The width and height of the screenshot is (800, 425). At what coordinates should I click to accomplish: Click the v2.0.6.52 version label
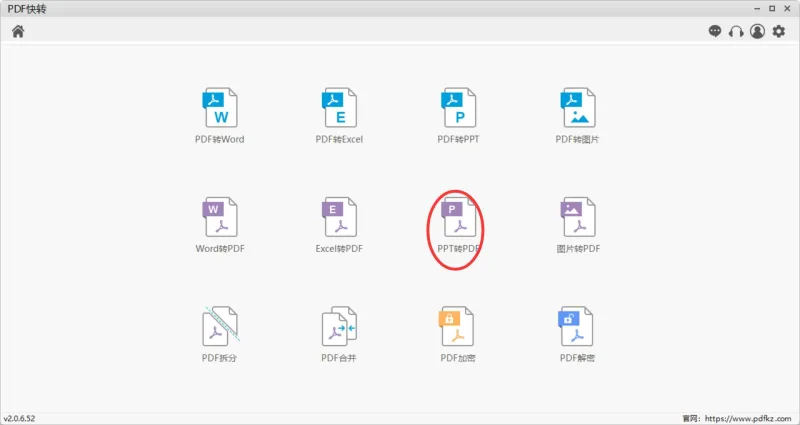[19, 419]
